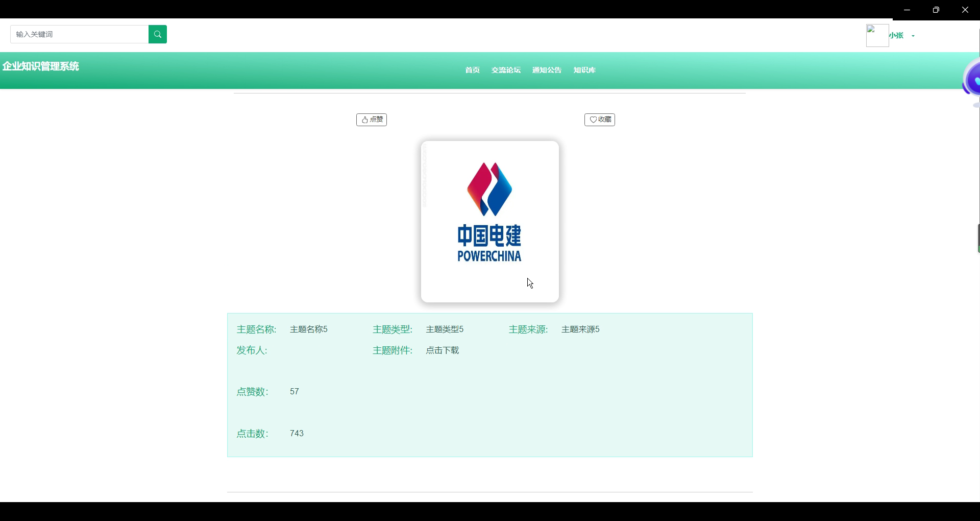The height and width of the screenshot is (521, 980).
Task: Download the attachment via 点击下载
Action: coord(443,350)
